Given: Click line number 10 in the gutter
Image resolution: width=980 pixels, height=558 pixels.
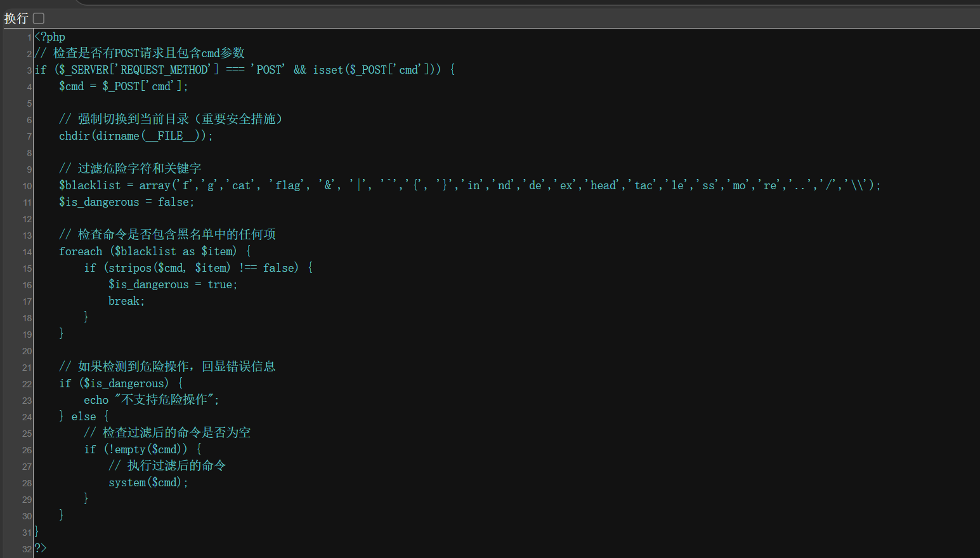Looking at the screenshot, I should click(27, 186).
